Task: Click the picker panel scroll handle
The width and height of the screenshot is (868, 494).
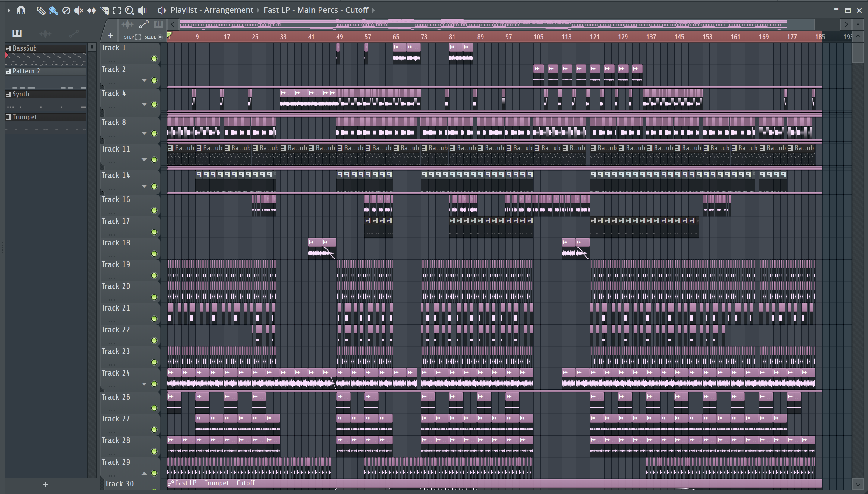Action: [92, 47]
